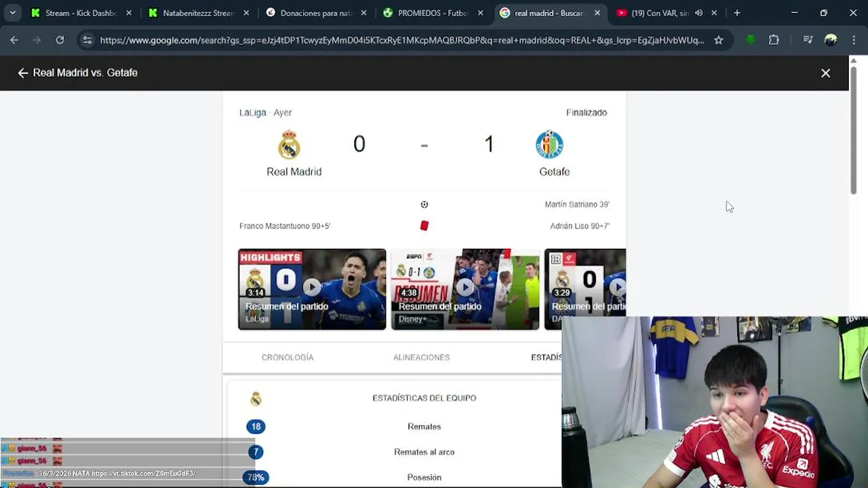868x488 pixels.
Task: Reload the page
Action: (x=60, y=40)
